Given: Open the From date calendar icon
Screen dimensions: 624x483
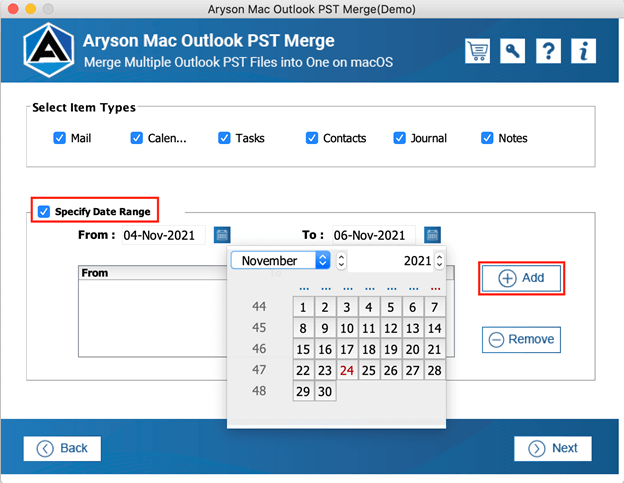Looking at the screenshot, I should click(x=222, y=235).
